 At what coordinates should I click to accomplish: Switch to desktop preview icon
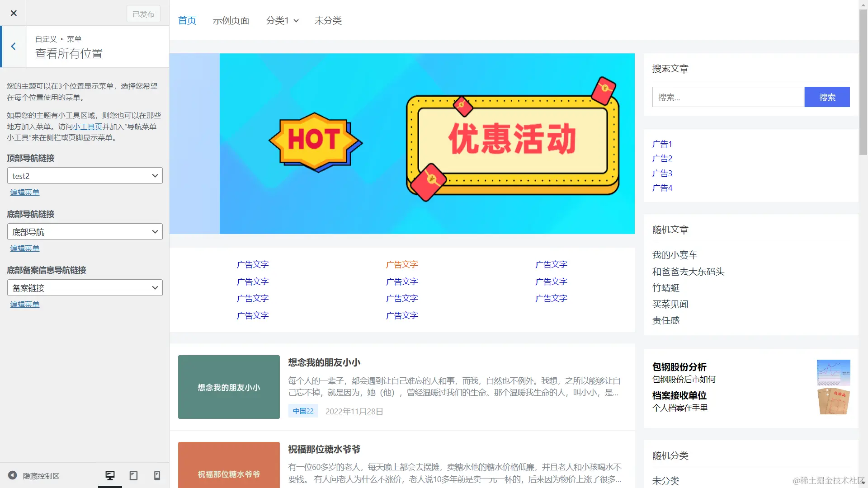(x=110, y=475)
